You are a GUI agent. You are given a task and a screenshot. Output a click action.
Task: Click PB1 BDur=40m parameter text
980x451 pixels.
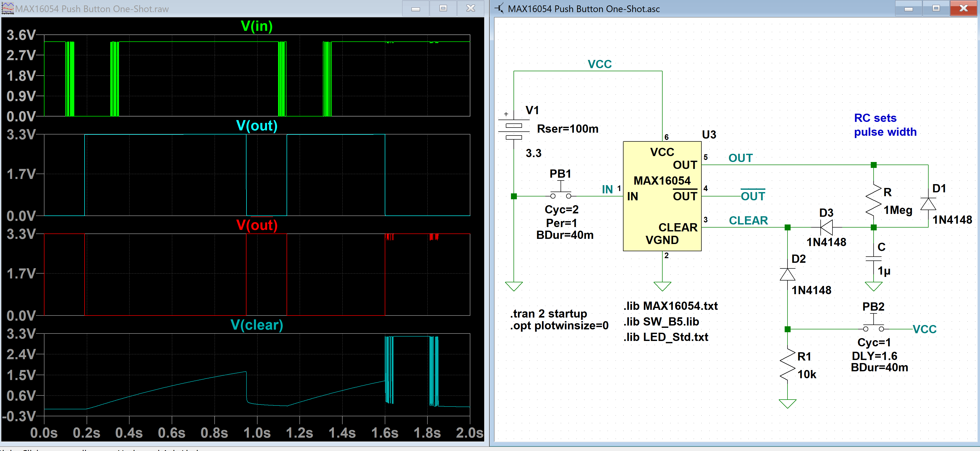565,235
